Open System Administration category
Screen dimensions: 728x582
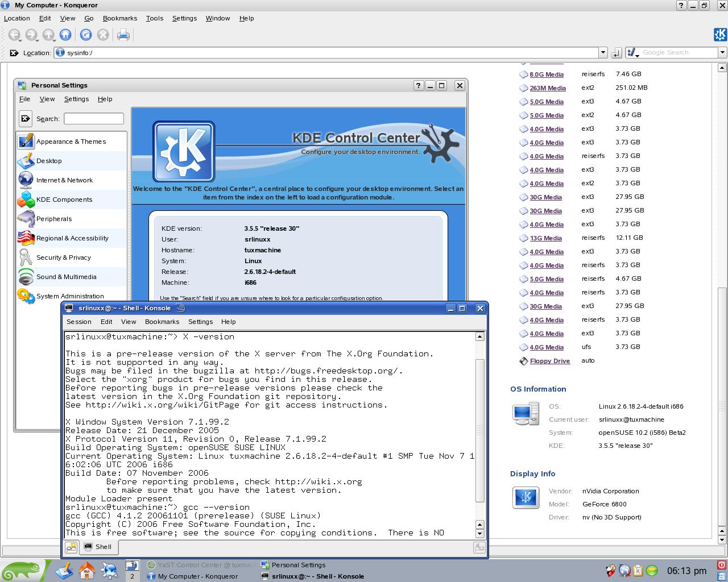point(71,296)
